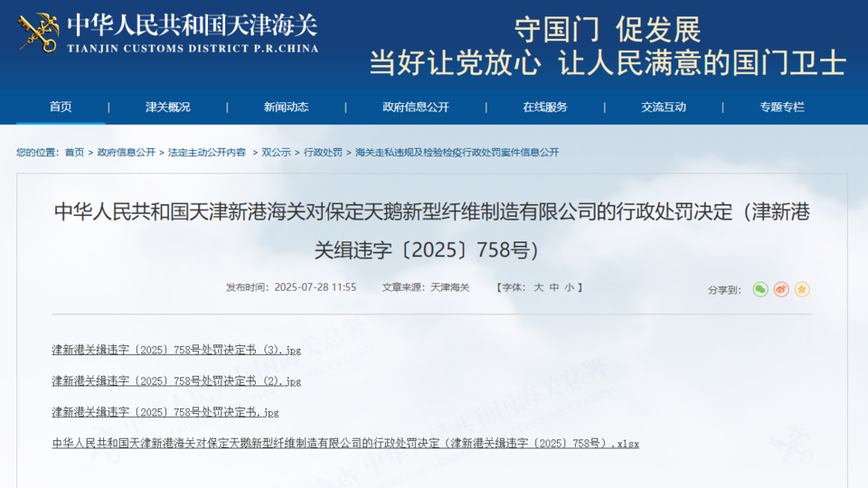Go to 法定主动公开内容 breadcrumb link

pos(207,152)
